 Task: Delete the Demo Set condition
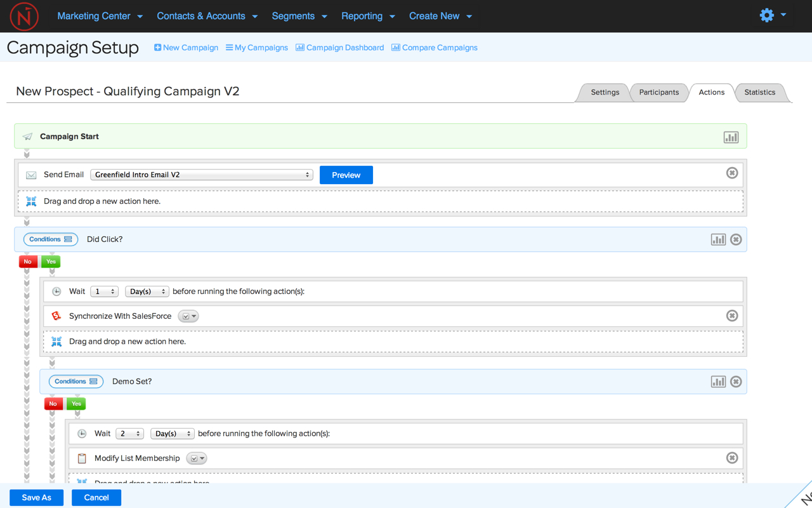point(736,382)
